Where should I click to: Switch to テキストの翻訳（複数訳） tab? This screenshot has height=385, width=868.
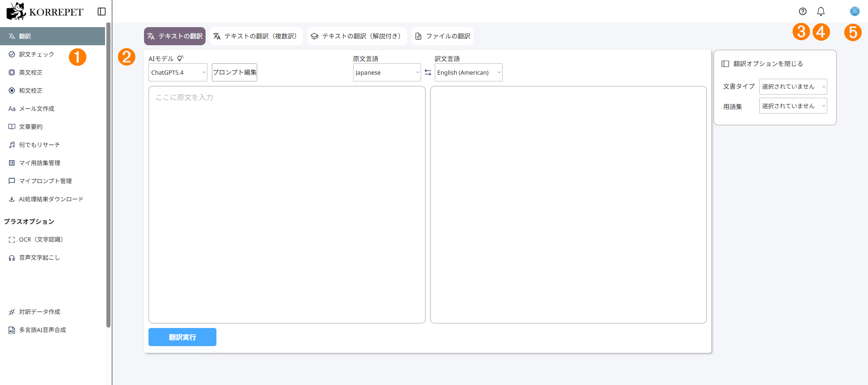point(256,36)
